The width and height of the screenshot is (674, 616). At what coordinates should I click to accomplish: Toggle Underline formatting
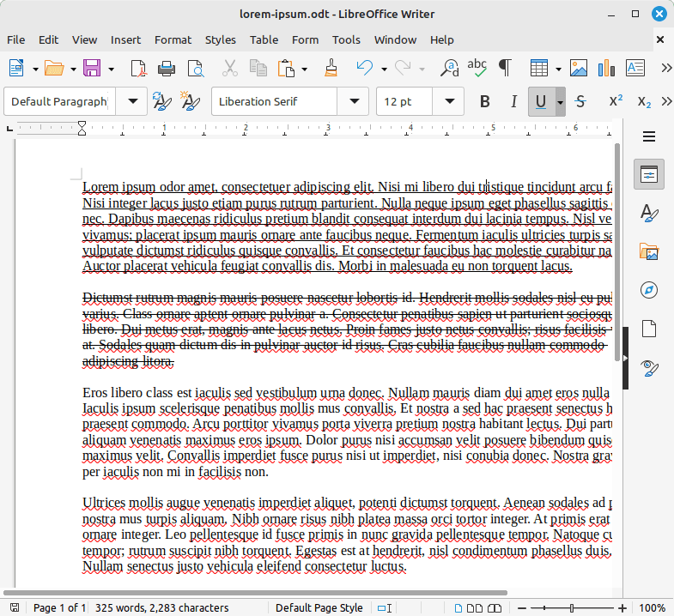[x=541, y=101]
